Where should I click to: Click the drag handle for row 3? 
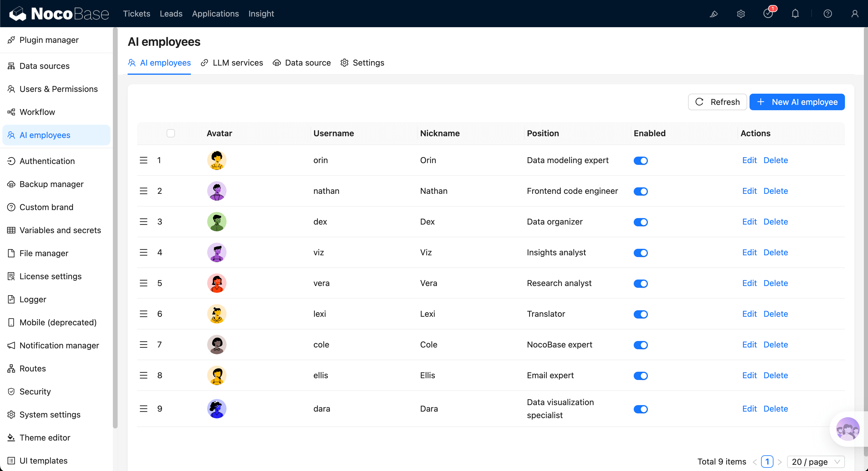pos(144,222)
